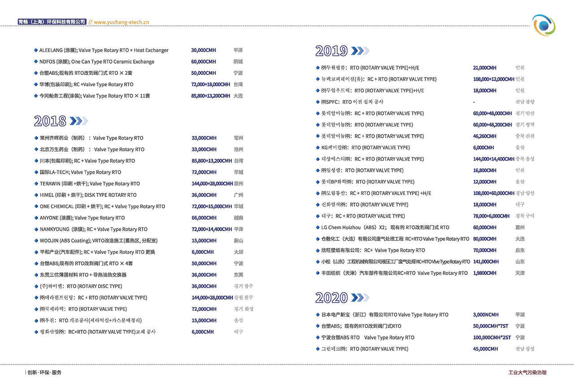Click the 100,000CMH*2ST capacity value
This screenshot has width=574, height=392.
click(492, 338)
